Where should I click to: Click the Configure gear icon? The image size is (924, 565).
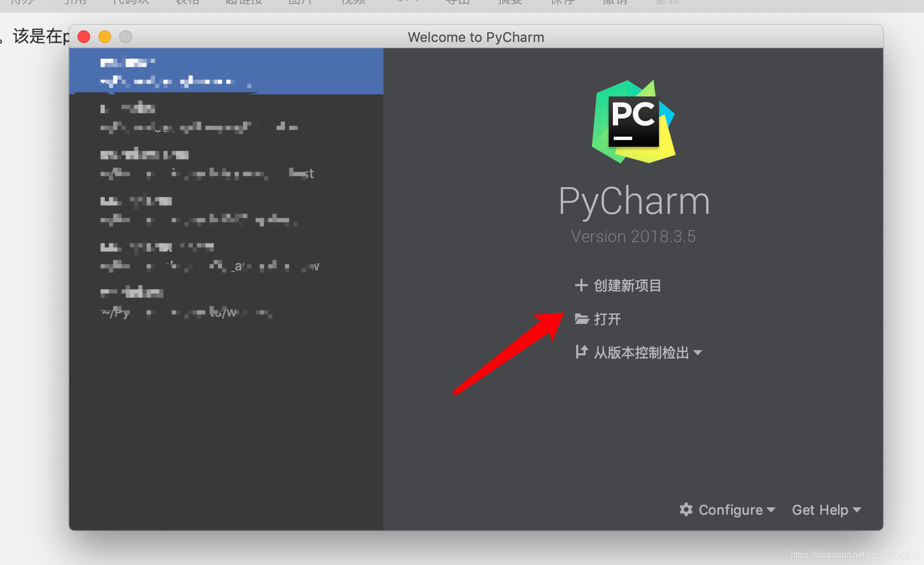point(686,509)
